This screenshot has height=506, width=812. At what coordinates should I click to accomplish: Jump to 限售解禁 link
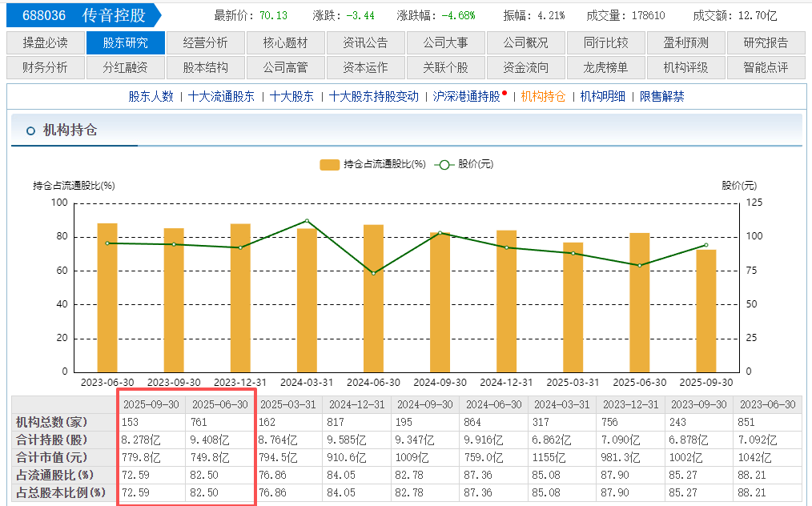click(661, 97)
